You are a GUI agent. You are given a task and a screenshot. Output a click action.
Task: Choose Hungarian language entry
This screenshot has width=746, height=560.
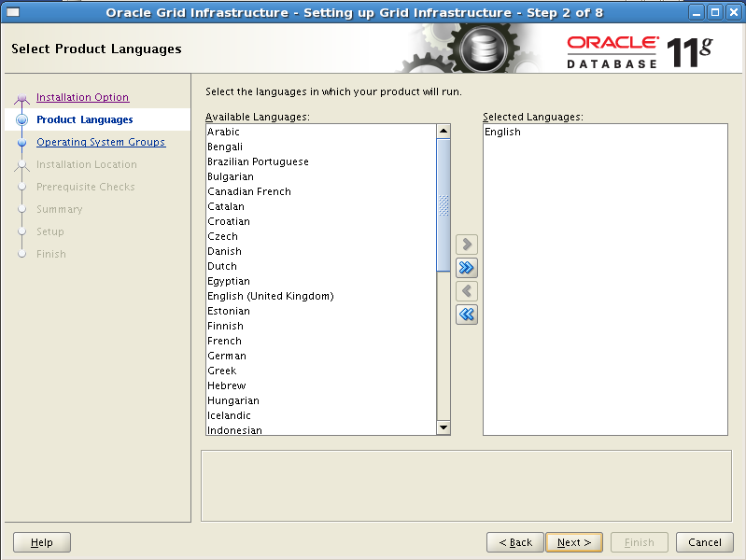coord(321,400)
